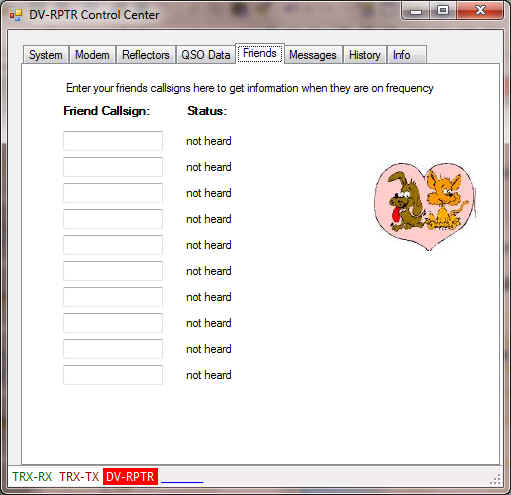Show the History tab

tap(365, 55)
